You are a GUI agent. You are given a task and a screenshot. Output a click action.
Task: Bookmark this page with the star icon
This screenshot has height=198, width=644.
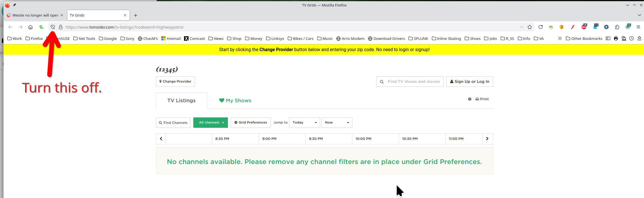(x=530, y=27)
